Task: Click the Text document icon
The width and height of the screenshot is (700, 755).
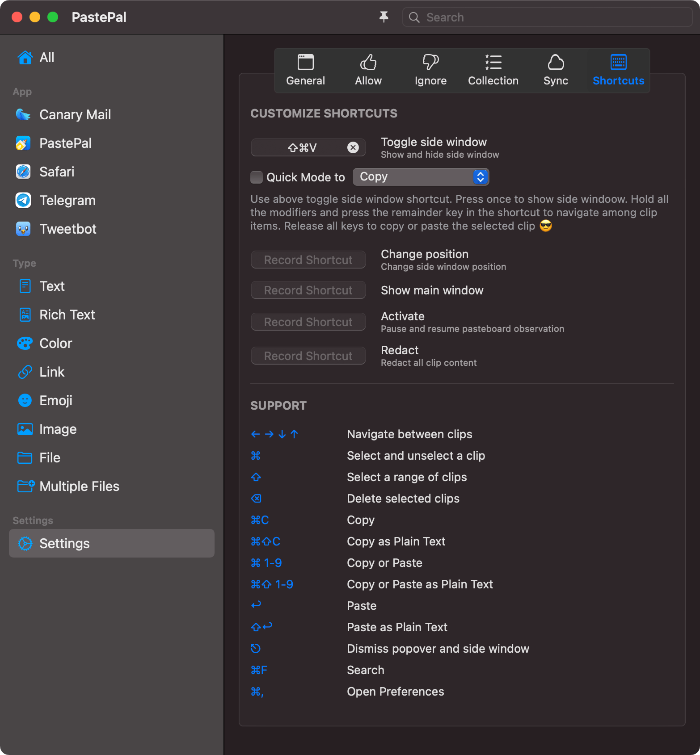Action: pos(25,286)
